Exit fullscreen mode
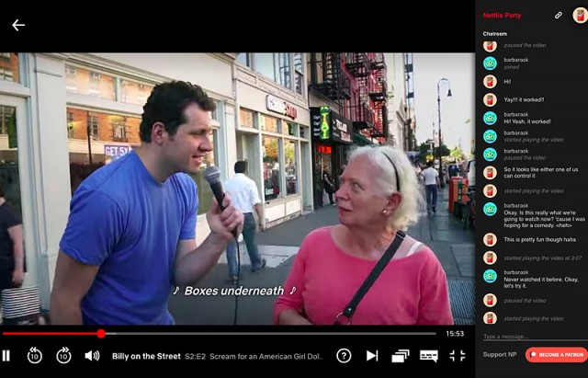The height and width of the screenshot is (378, 588). pyautogui.click(x=458, y=356)
